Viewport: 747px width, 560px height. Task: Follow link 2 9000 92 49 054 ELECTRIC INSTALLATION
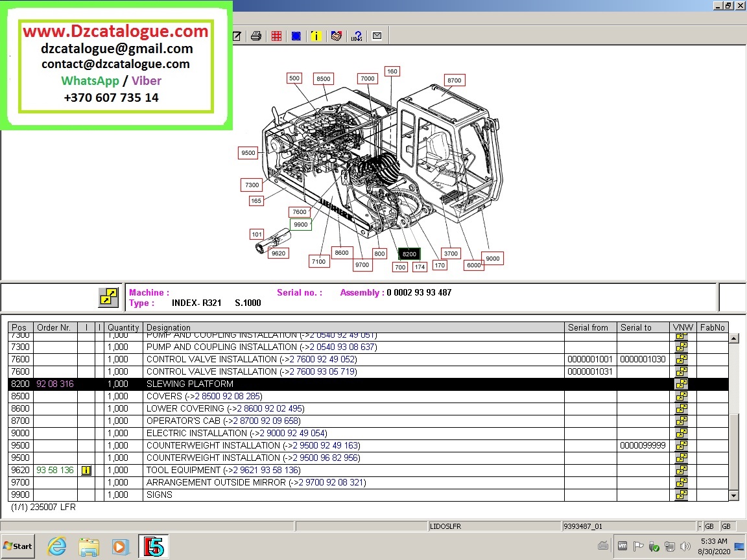point(292,434)
